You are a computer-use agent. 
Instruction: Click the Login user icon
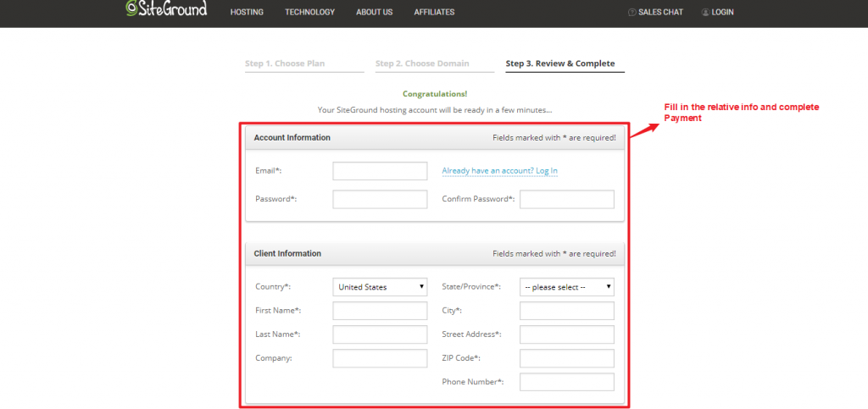[x=704, y=13]
